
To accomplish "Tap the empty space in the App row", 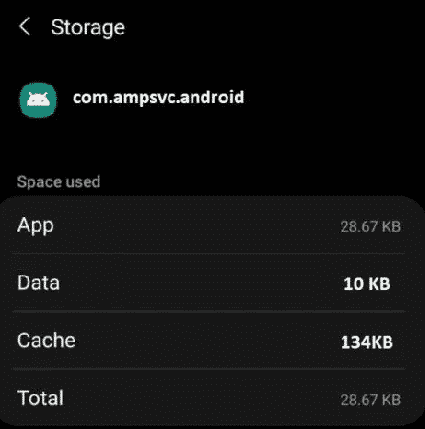I will 197,226.
